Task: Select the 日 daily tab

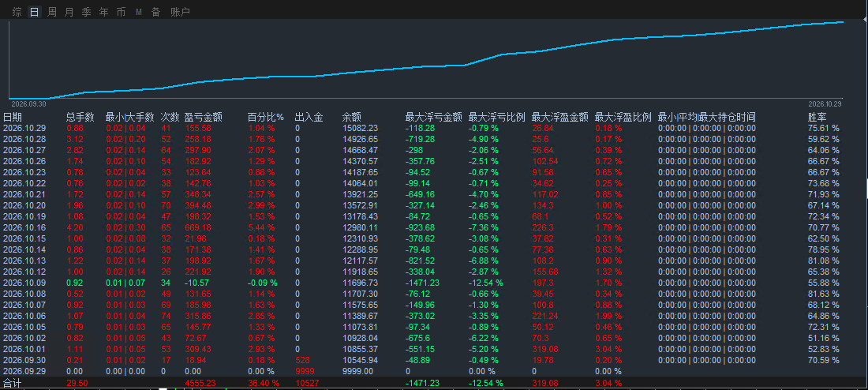Action: point(34,12)
